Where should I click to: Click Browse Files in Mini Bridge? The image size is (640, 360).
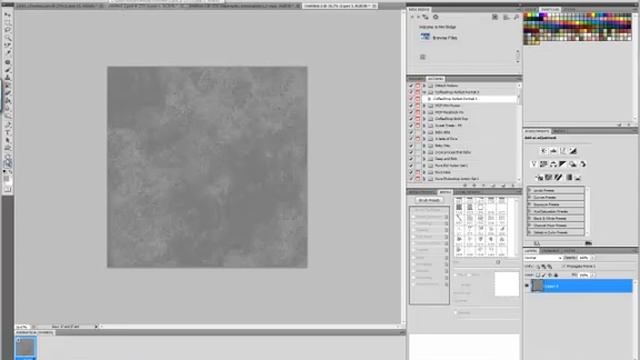(445, 38)
